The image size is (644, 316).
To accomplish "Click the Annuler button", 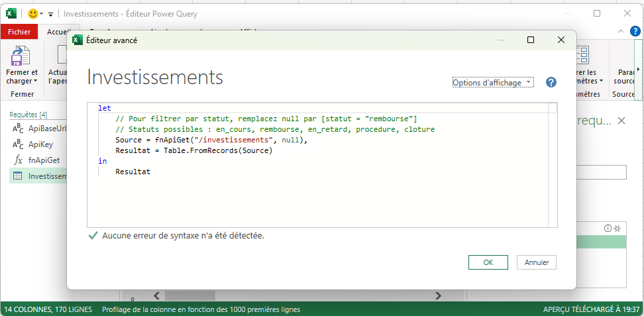I will 537,262.
